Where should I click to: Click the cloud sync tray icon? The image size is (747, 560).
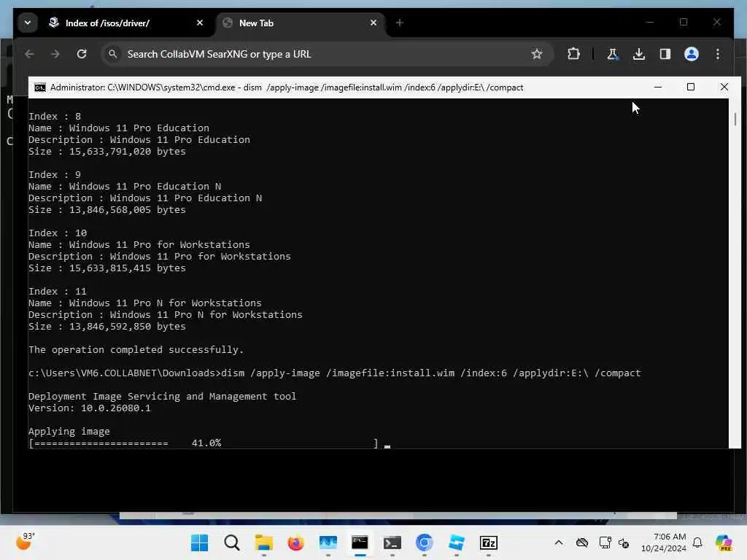[581, 542]
